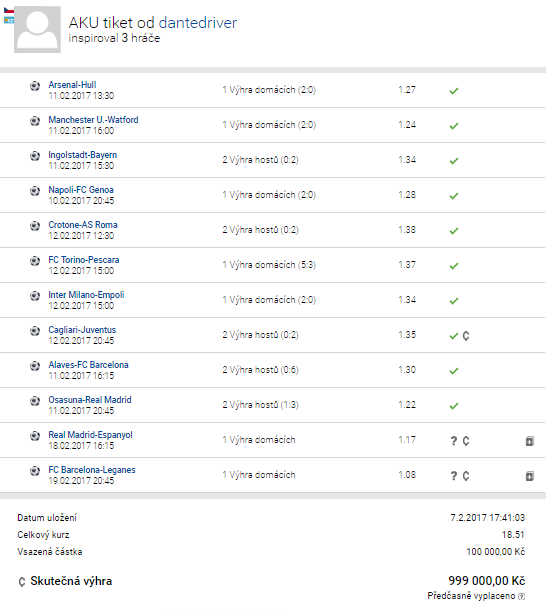Viewport: 546px width, 614px height.
Task: Click cashout icon beside Skutečná výhra
Action: [22, 581]
